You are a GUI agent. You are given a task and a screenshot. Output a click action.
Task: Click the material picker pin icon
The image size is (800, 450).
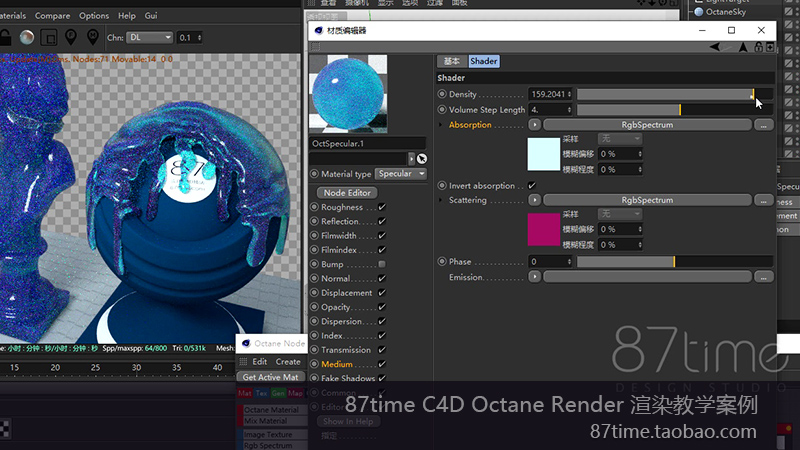(x=93, y=37)
